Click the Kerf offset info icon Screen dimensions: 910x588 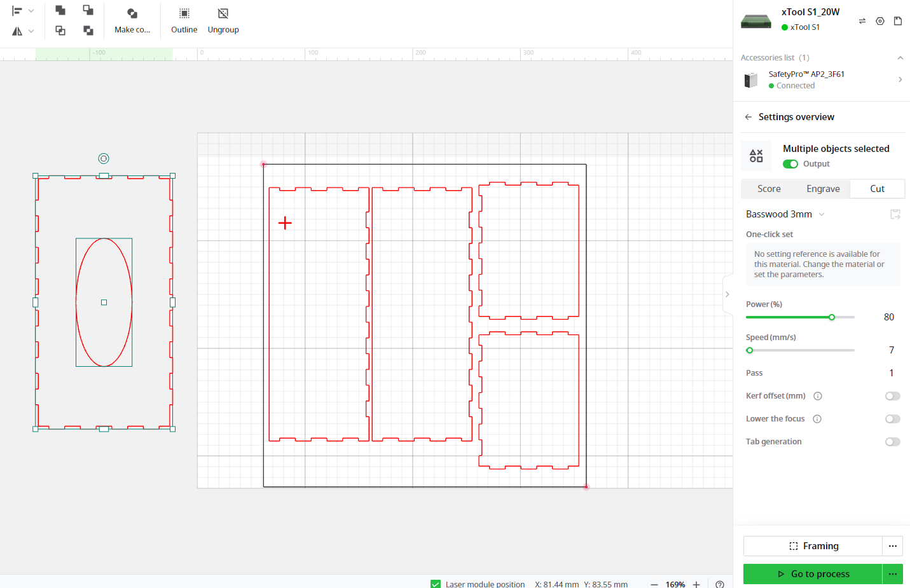(818, 396)
